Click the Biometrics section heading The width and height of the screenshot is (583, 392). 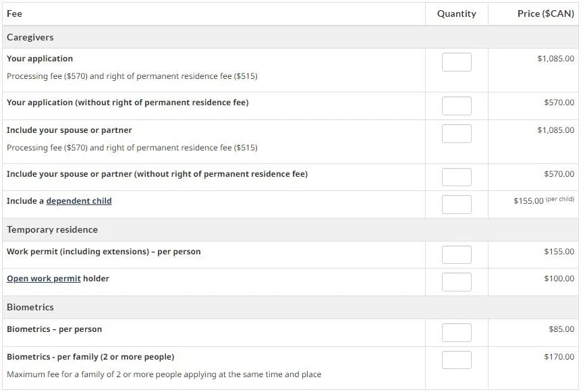click(30, 307)
